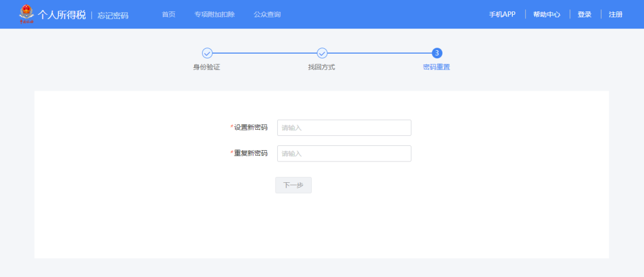Open the 手机APP link

(502, 14)
